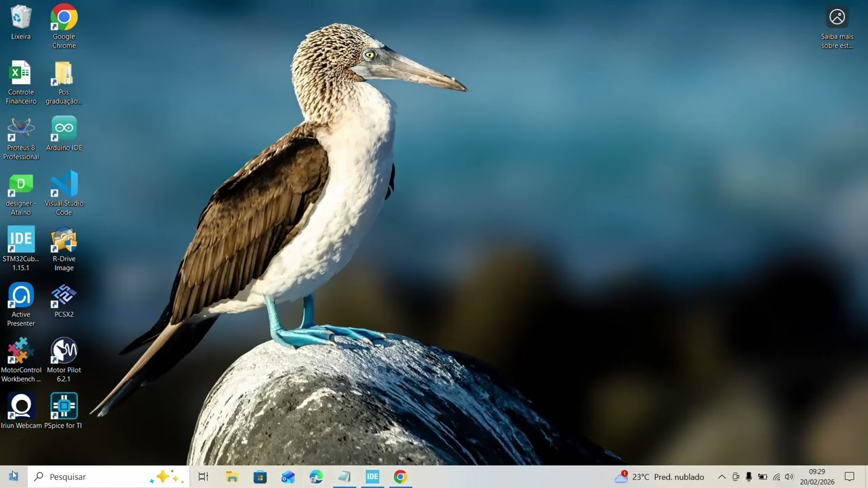
Task: Select STM32CubeIDE 1.15.1 desktop icon
Action: (21, 249)
